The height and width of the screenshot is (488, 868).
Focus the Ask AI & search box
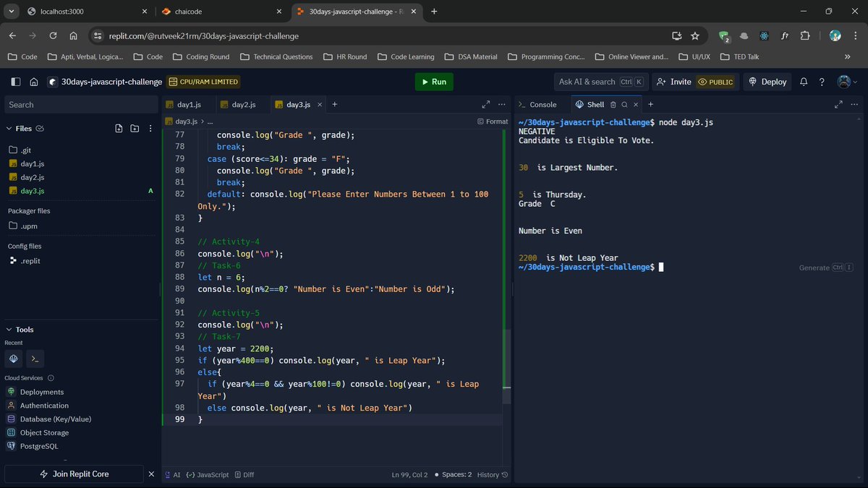600,82
